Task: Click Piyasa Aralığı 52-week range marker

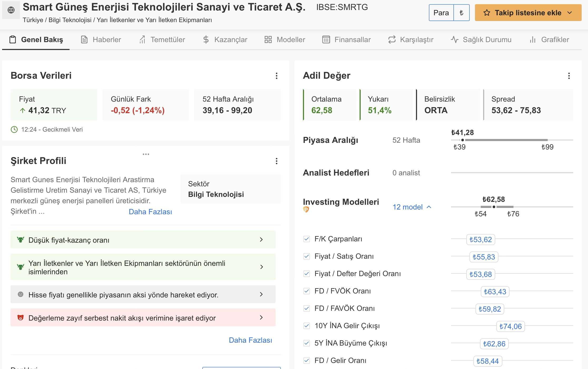Action: (x=463, y=140)
